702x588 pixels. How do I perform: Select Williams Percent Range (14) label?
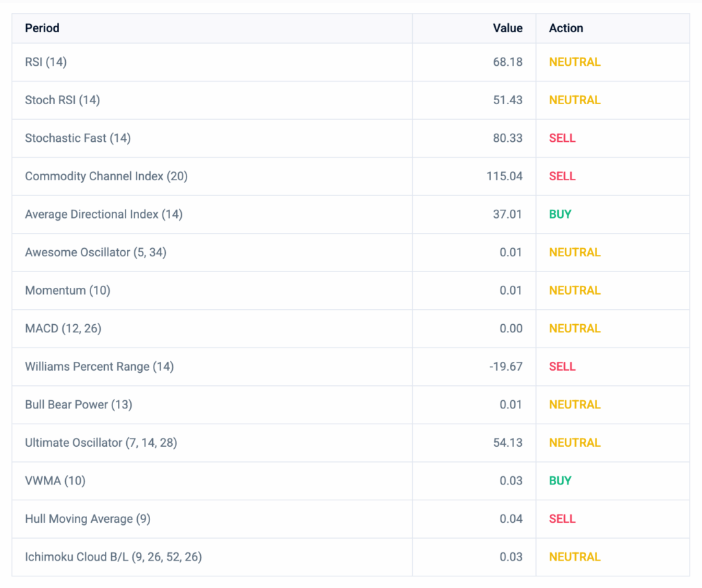99,366
